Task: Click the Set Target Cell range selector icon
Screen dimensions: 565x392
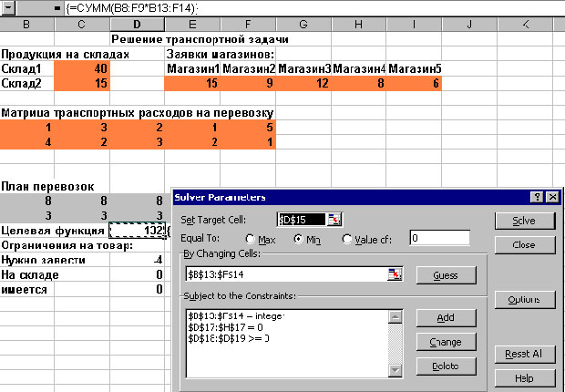Action: (x=334, y=220)
